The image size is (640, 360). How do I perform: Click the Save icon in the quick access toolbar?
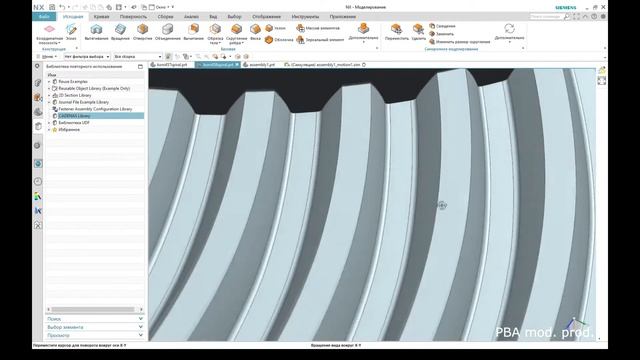point(52,7)
